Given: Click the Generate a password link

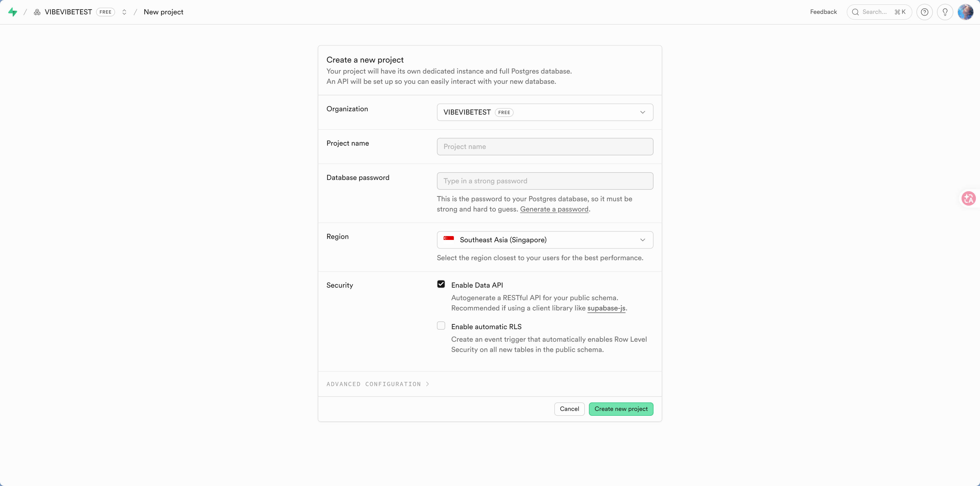Looking at the screenshot, I should coord(554,209).
